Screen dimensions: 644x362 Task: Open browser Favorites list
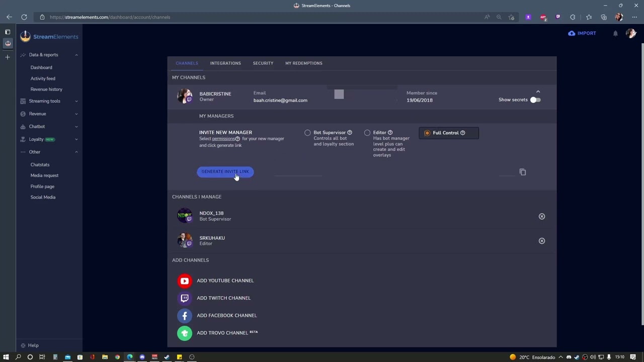589,17
